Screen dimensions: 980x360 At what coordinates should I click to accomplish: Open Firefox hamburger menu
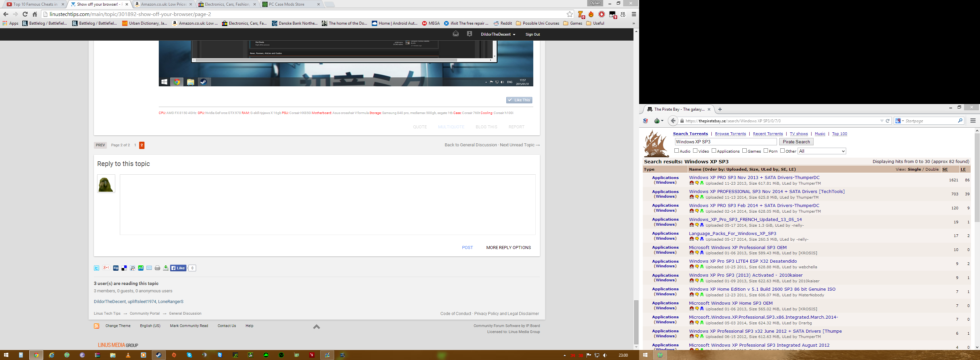973,121
